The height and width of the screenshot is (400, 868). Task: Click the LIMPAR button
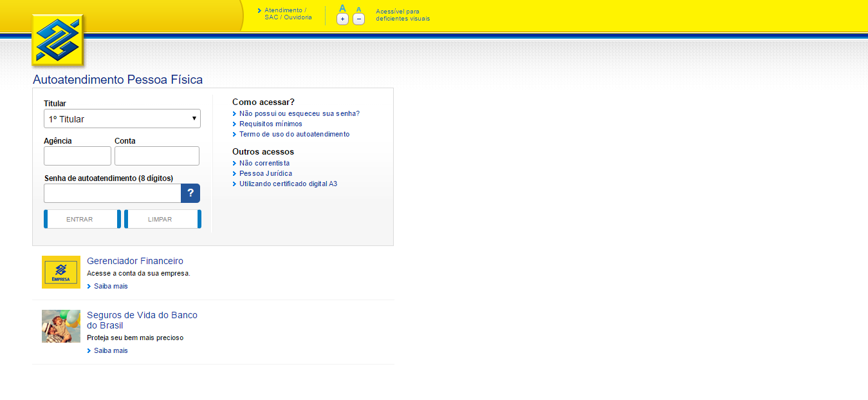pos(163,219)
